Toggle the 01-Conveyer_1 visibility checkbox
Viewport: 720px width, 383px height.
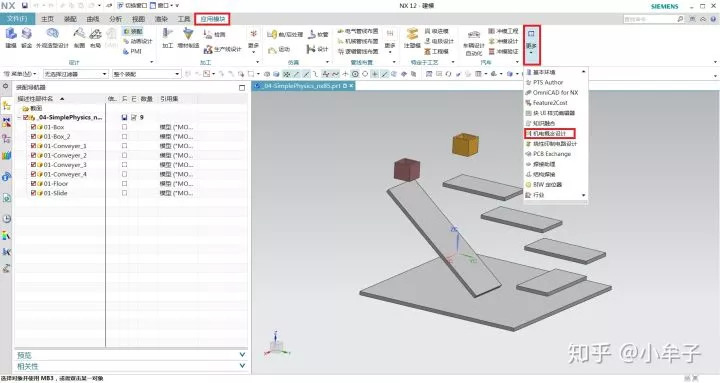pyautogui.click(x=34, y=146)
